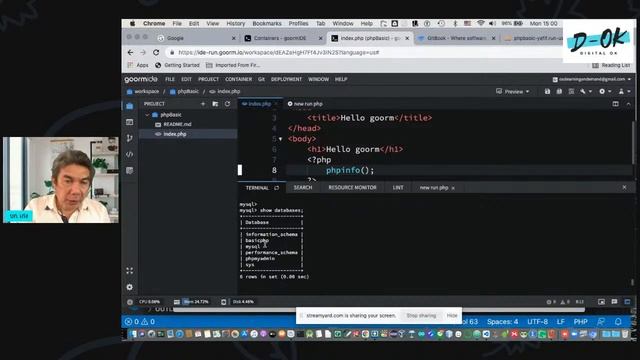Open the settings gear at sidebar bottom
The height and width of the screenshot is (360, 640).
pos(130,287)
